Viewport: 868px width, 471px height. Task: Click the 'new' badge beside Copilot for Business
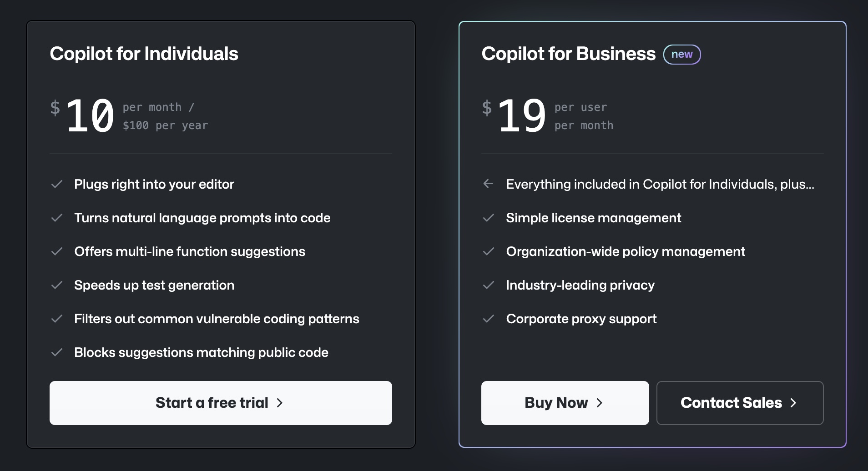click(x=682, y=55)
